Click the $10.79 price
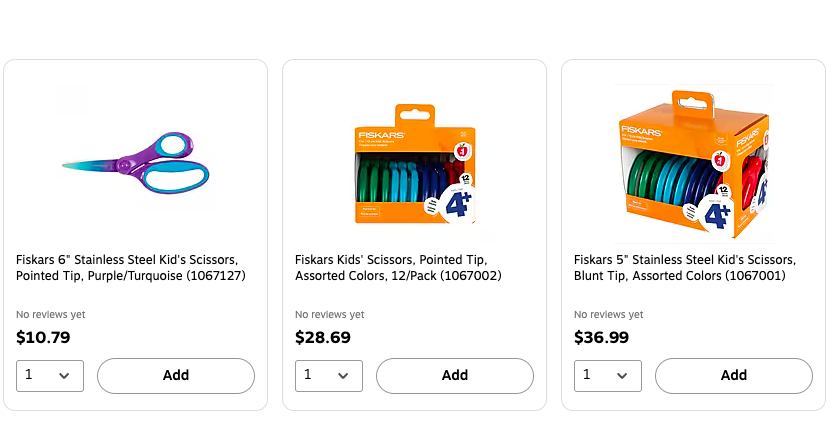837x444 pixels. pos(43,338)
